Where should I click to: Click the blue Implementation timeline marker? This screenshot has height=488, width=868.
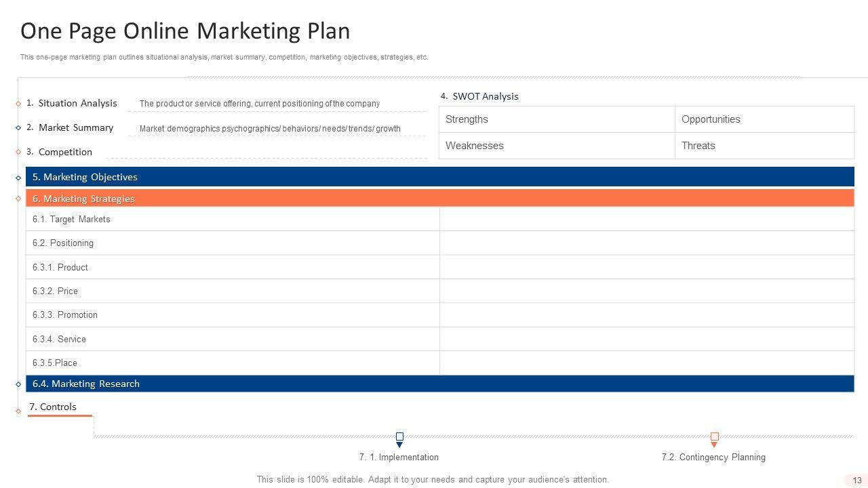(x=399, y=439)
